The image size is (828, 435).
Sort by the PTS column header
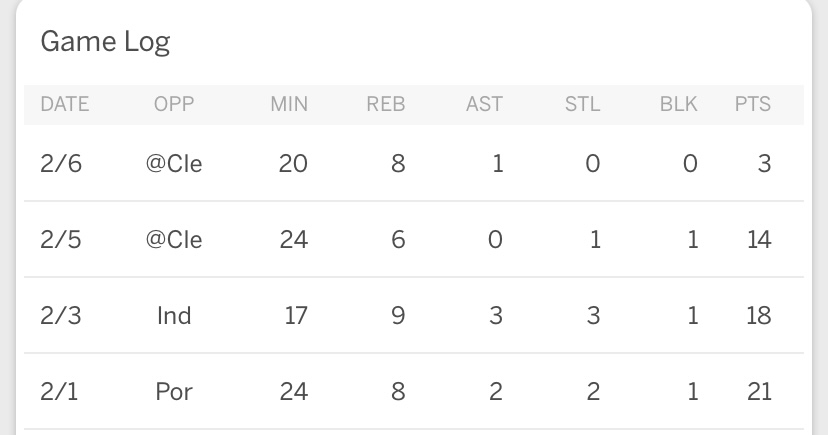(753, 104)
